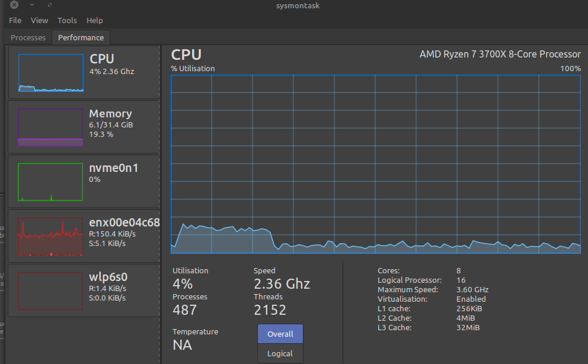Screen dimensions: 588x364
Task: Switch to the Logical processors view
Action: tap(280, 353)
